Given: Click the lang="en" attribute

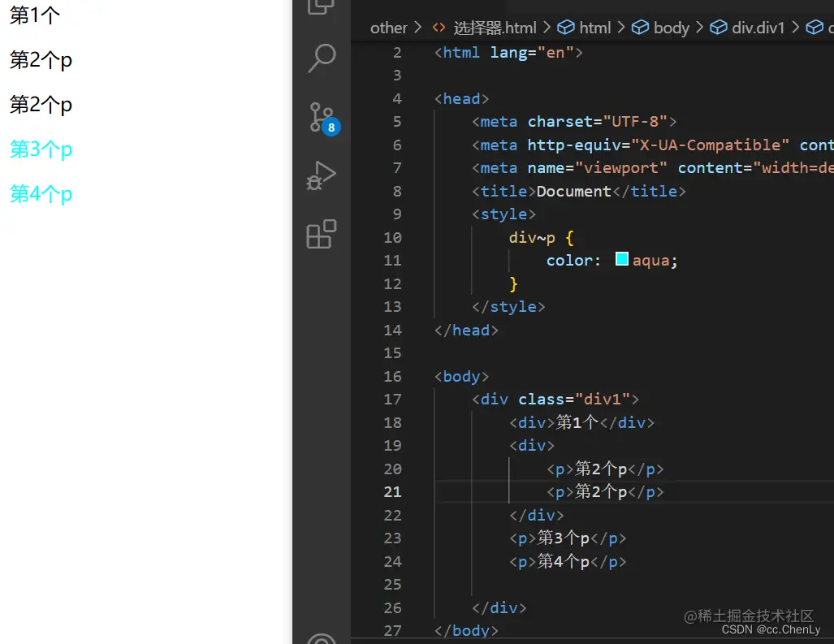Looking at the screenshot, I should click(532, 53).
